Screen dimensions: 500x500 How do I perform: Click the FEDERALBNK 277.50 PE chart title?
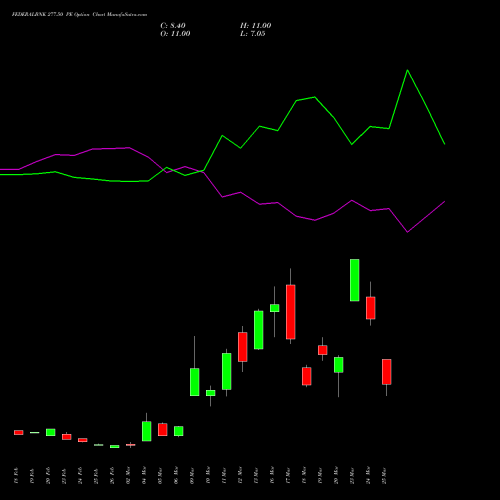(x=79, y=15)
